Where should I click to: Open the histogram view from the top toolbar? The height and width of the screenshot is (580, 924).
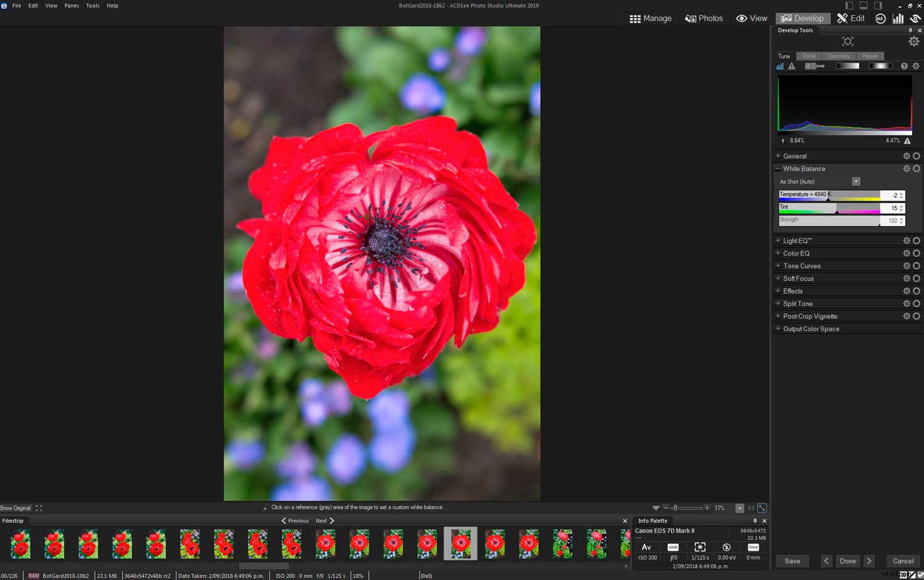pyautogui.click(x=898, y=18)
